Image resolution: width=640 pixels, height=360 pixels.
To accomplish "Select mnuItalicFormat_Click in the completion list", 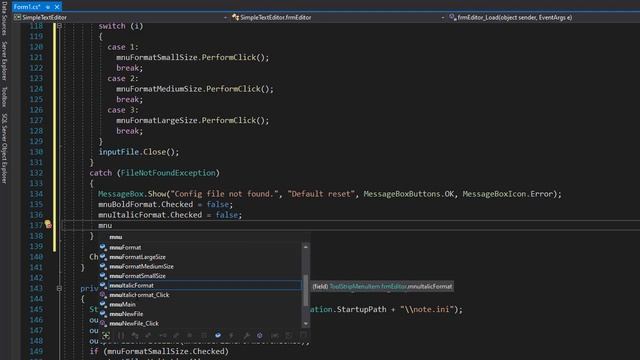I will click(200, 295).
